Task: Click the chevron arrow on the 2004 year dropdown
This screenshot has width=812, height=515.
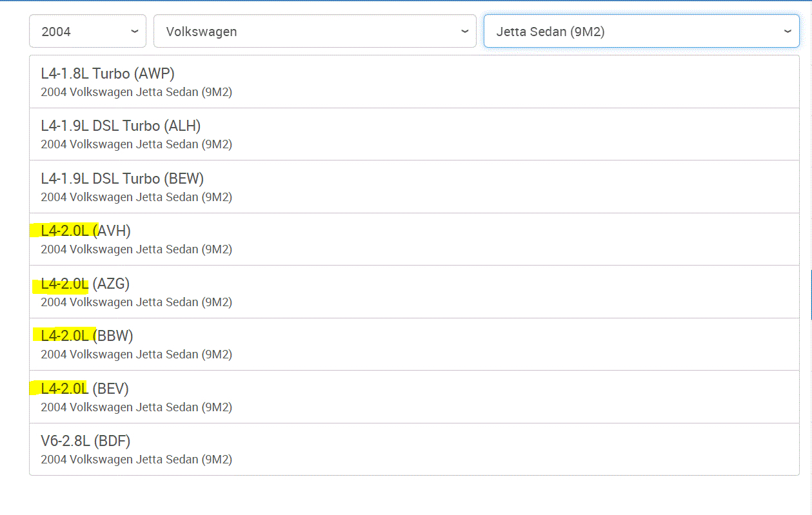Action: 134,31
